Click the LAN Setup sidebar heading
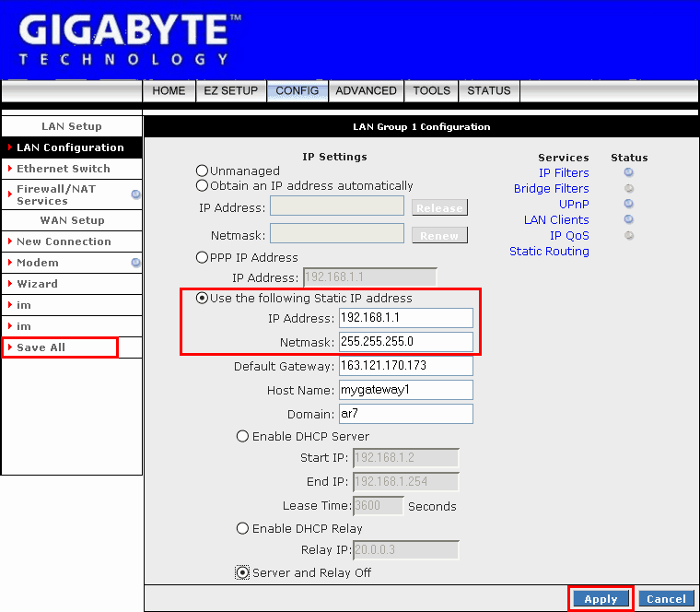 pos(72,126)
